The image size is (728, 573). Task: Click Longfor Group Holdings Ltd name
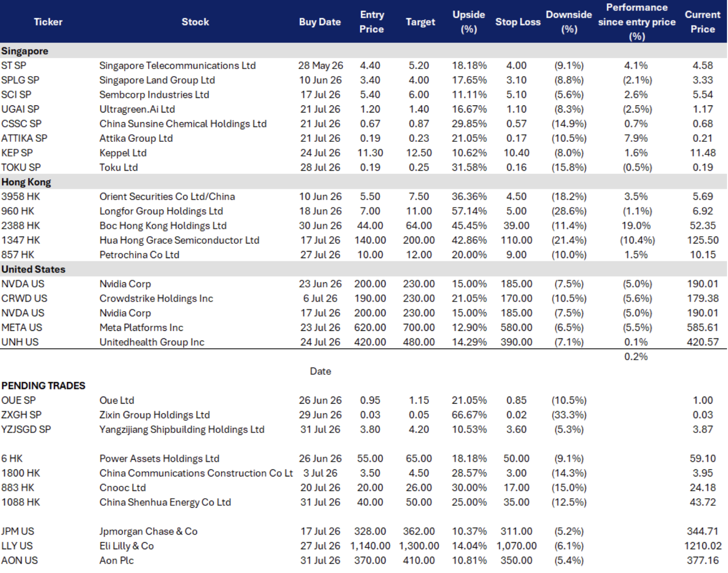point(161,211)
